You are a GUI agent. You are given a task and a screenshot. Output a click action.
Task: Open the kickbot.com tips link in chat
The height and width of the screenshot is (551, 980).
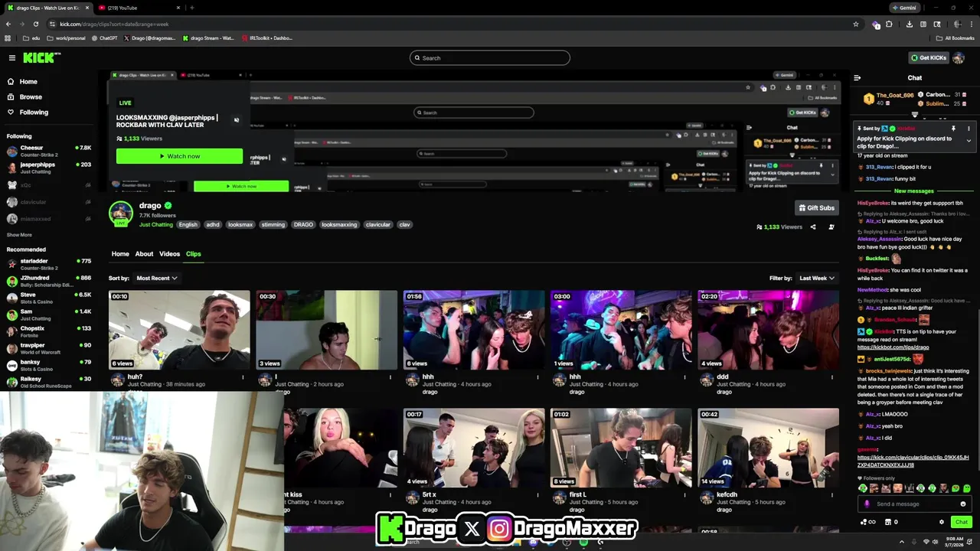click(x=893, y=347)
